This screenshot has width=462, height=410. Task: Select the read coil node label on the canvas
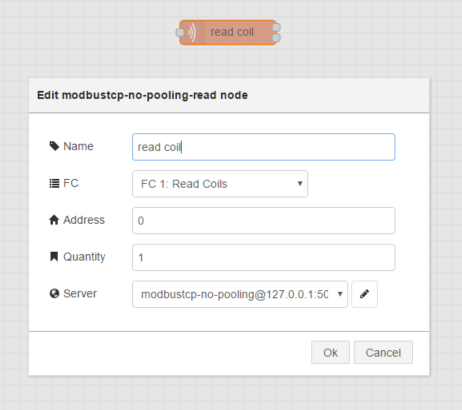click(x=232, y=32)
